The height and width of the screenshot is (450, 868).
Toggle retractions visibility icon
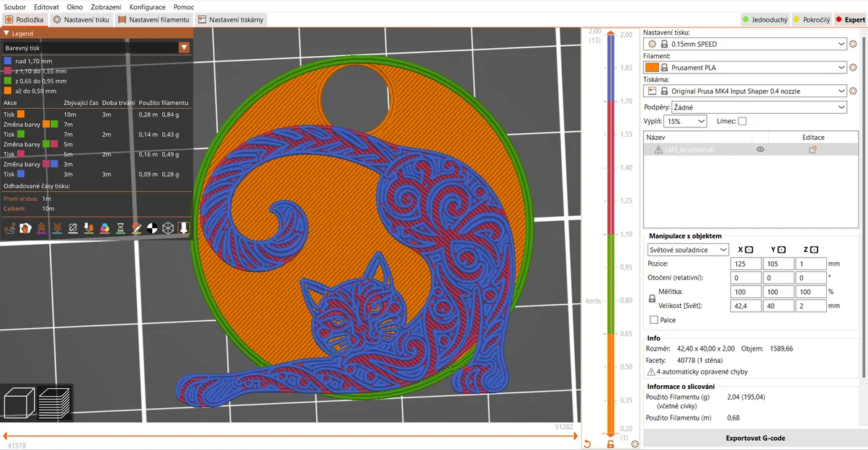[x=42, y=228]
